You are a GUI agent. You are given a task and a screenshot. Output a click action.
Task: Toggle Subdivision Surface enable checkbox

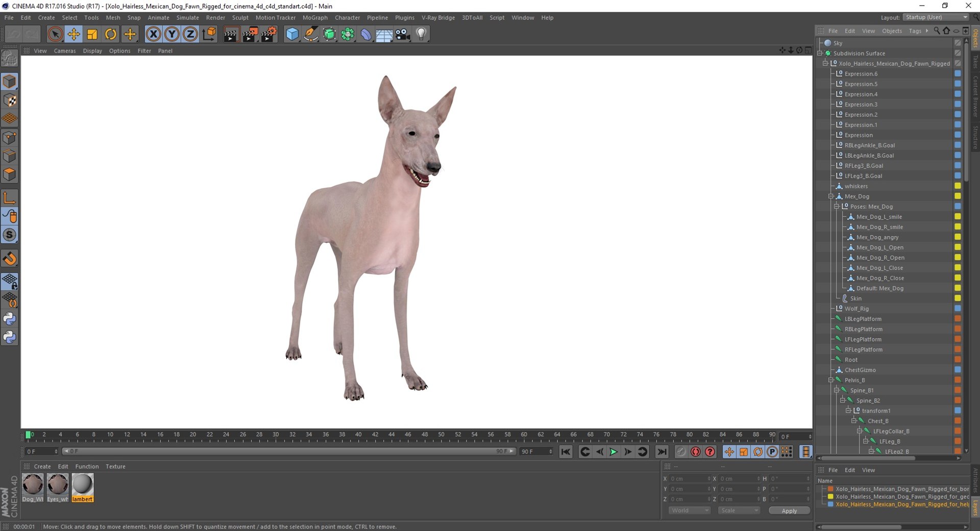click(x=958, y=53)
